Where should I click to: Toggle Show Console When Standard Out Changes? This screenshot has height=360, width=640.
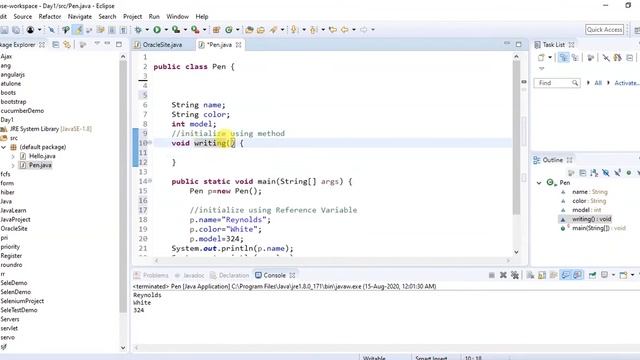pyautogui.click(x=565, y=276)
